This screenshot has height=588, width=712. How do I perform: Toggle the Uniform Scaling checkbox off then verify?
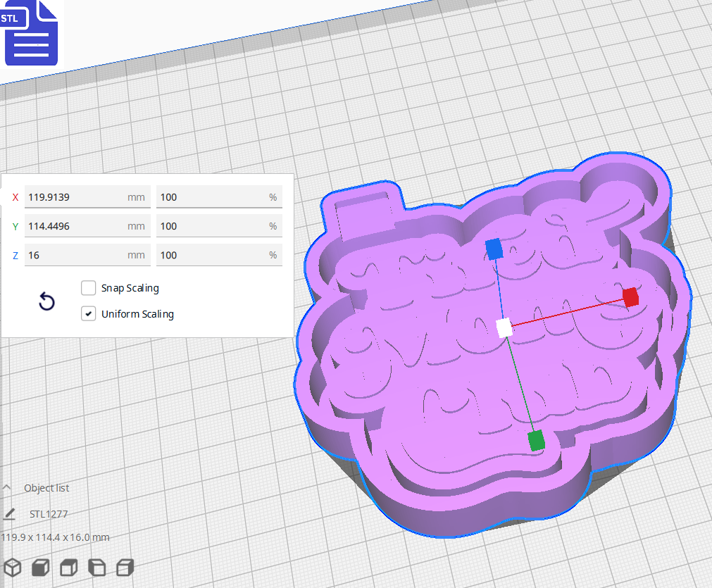point(88,313)
